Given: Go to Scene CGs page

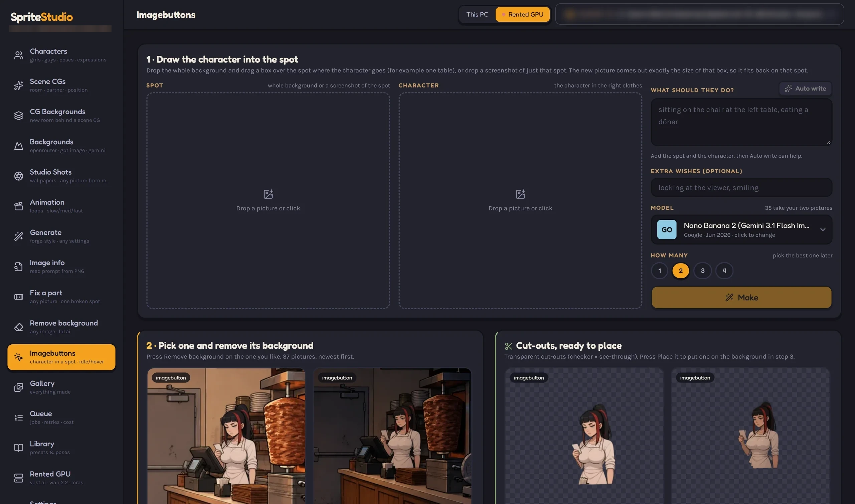Looking at the screenshot, I should coord(61,85).
